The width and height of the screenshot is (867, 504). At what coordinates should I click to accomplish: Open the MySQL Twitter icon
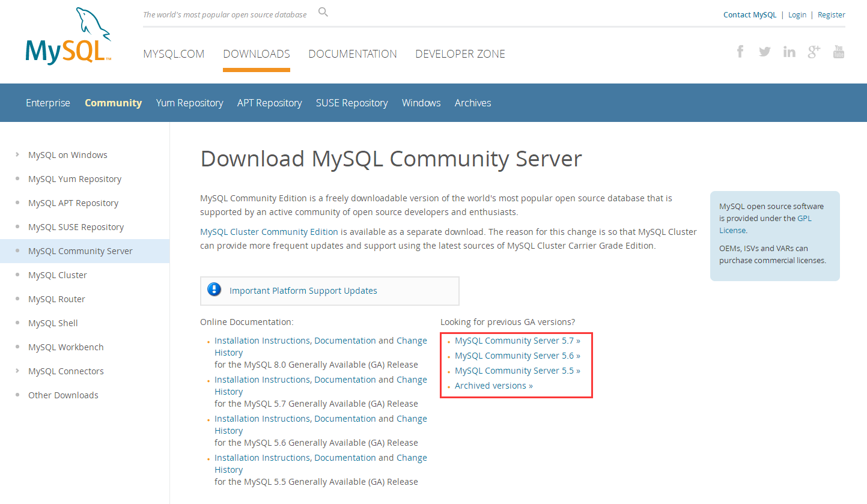coord(764,52)
